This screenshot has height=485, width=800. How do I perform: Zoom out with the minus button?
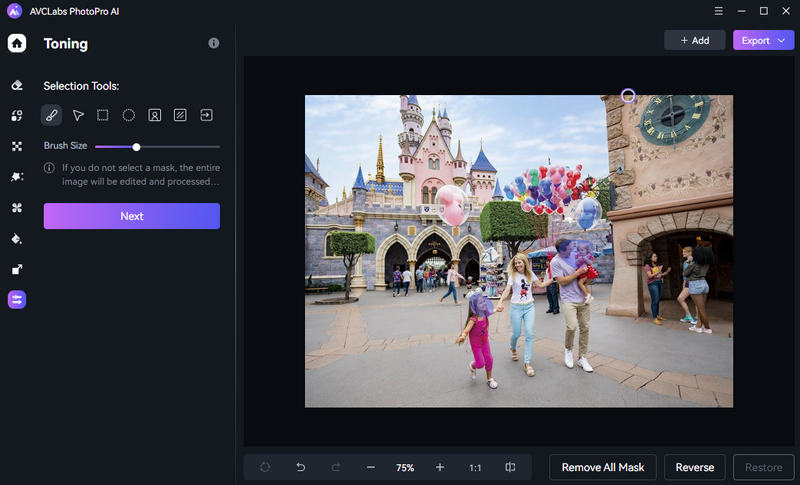click(x=371, y=467)
